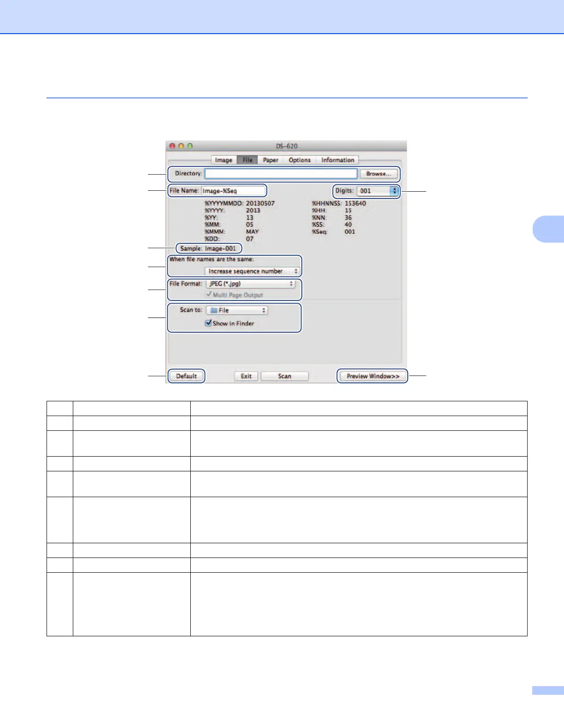Open the Increase sequence number dropdown
The height and width of the screenshot is (728, 564).
(253, 271)
